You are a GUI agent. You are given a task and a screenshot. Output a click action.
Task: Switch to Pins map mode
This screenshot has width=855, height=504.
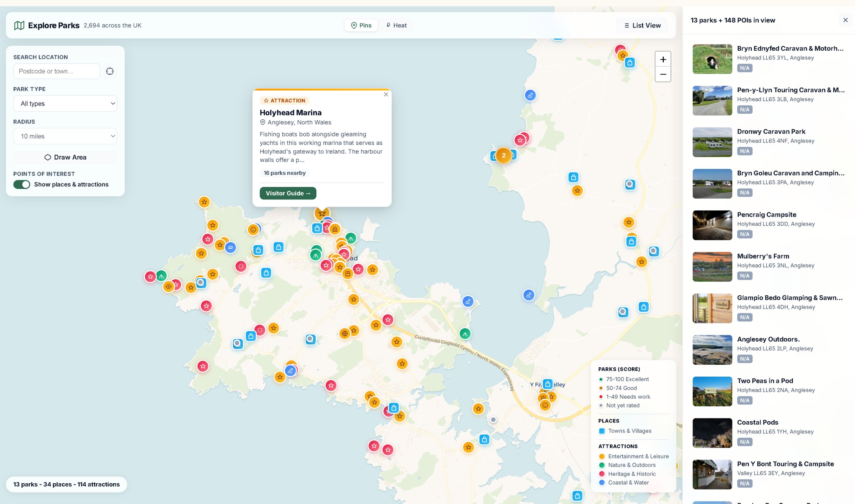(x=361, y=25)
